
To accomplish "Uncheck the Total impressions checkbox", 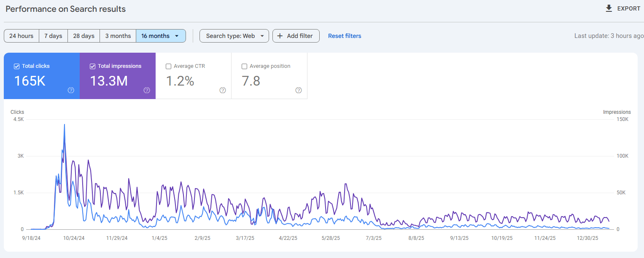I will click(x=92, y=66).
